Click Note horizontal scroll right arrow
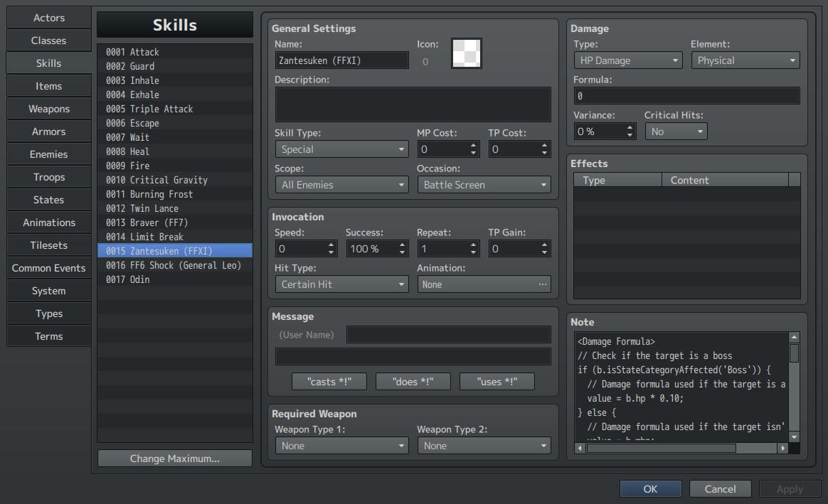This screenshot has height=504, width=828. point(783,448)
